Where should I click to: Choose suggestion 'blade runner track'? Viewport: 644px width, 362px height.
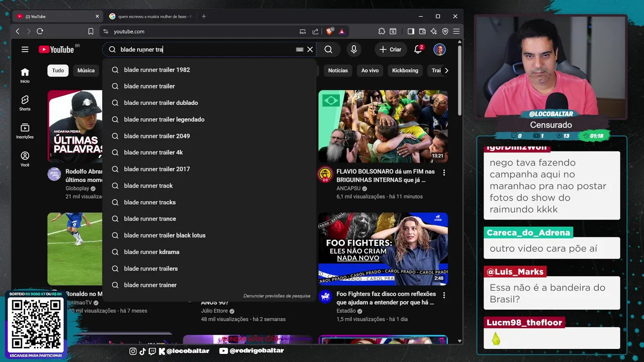(209, 186)
